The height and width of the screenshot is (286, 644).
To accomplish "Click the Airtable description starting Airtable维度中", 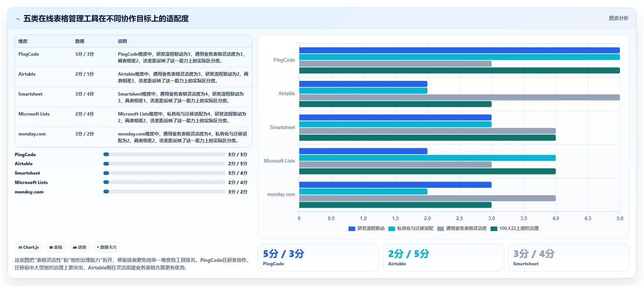I will click(x=183, y=78).
